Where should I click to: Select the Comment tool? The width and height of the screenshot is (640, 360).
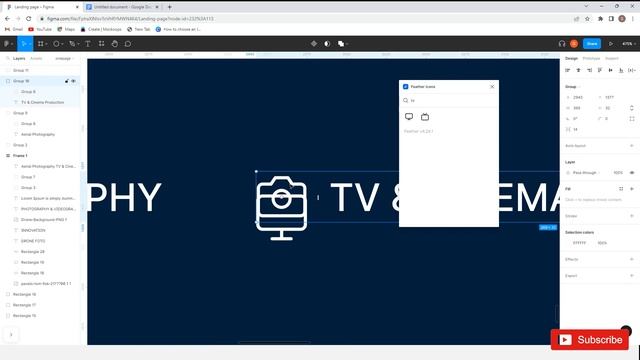128,44
